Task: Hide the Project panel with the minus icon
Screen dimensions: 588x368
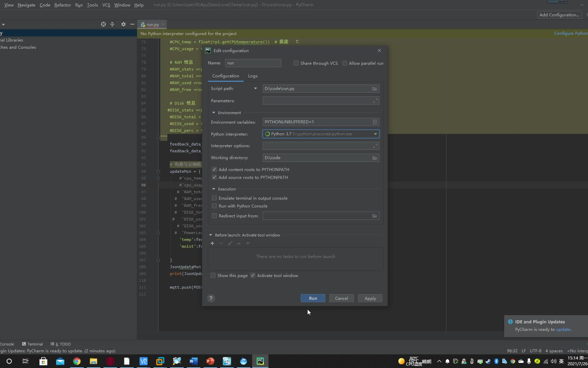Action: 132,24
